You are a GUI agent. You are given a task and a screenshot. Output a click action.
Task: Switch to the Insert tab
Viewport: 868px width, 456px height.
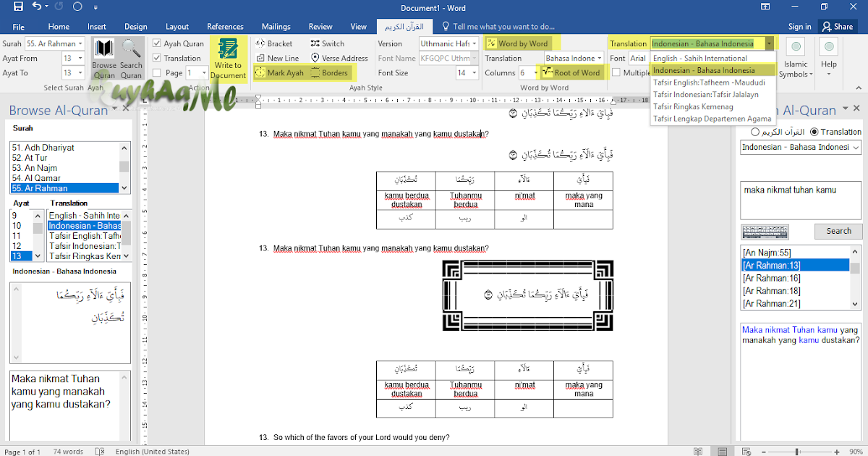97,27
